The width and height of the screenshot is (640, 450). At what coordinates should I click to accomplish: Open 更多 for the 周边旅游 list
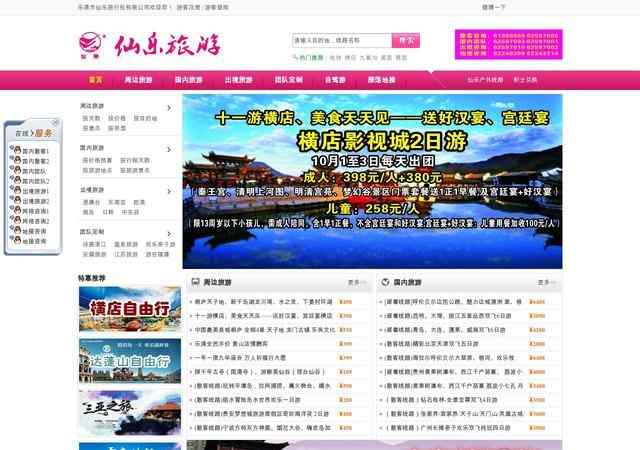[356, 282]
